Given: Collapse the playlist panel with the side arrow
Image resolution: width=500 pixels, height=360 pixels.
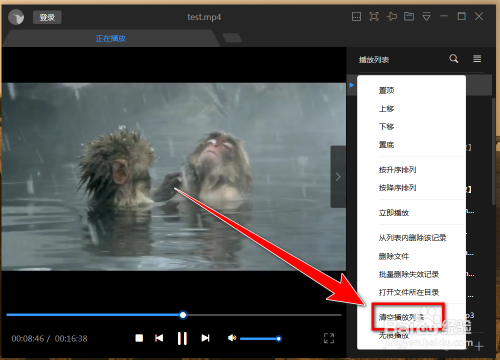Looking at the screenshot, I should [x=338, y=177].
